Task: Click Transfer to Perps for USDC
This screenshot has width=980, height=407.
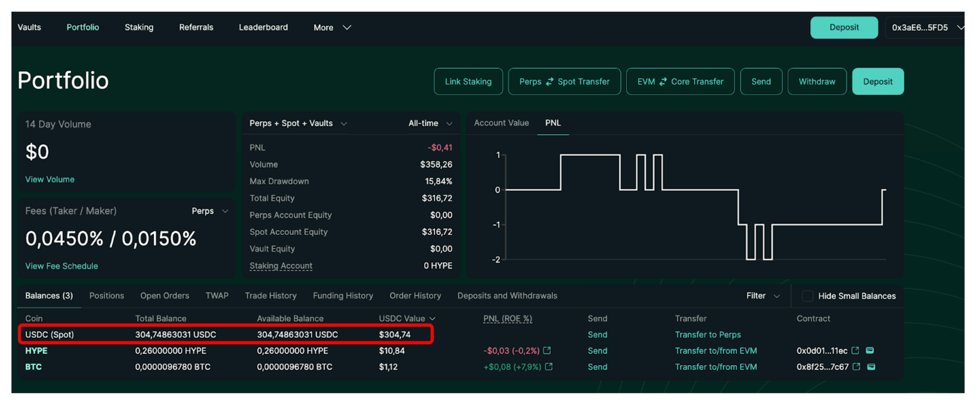Action: tap(708, 335)
